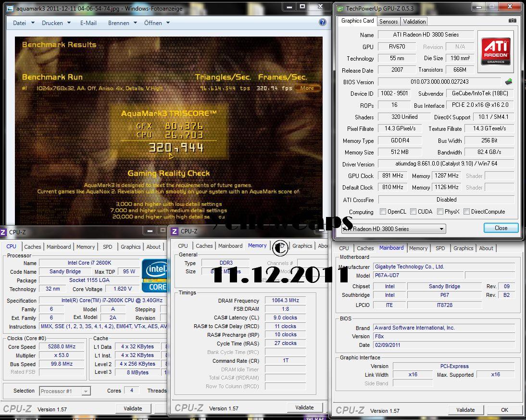Click Level 3 cache value 8 MBytes
526x420 pixels.
tap(138, 372)
